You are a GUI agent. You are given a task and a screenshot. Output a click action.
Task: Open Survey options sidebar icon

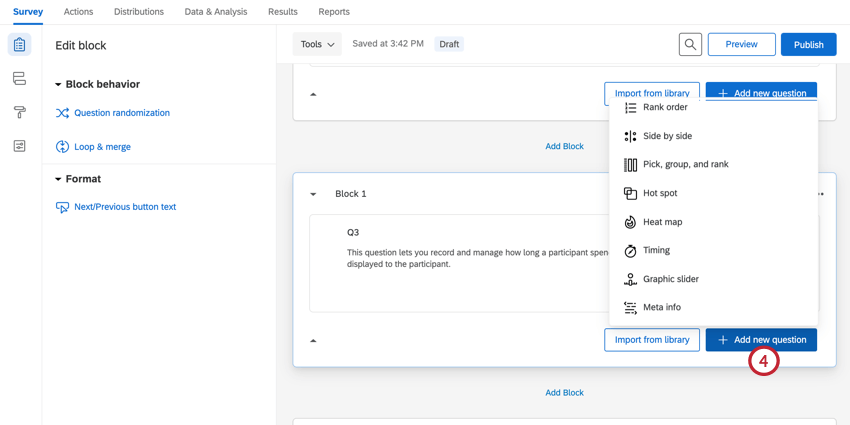(x=19, y=146)
